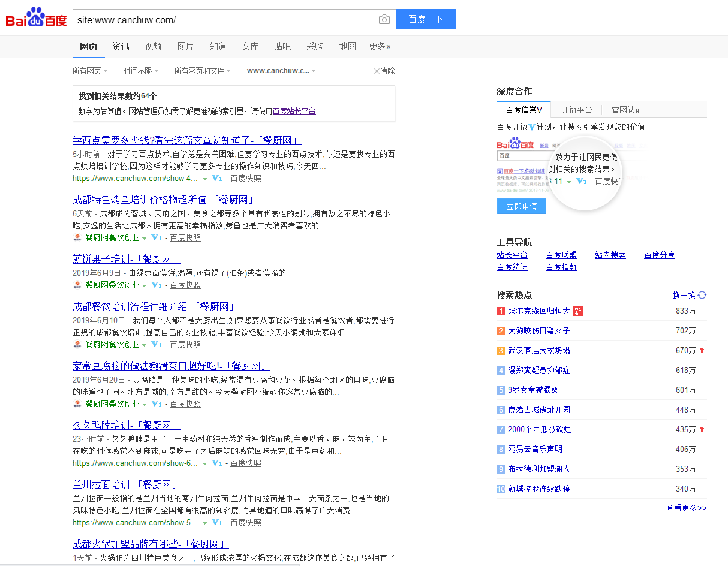Viewport: 728px width, 566px height.
Task: Click the 新 badge next to 埃尔克森回归恒大
Action: [578, 311]
